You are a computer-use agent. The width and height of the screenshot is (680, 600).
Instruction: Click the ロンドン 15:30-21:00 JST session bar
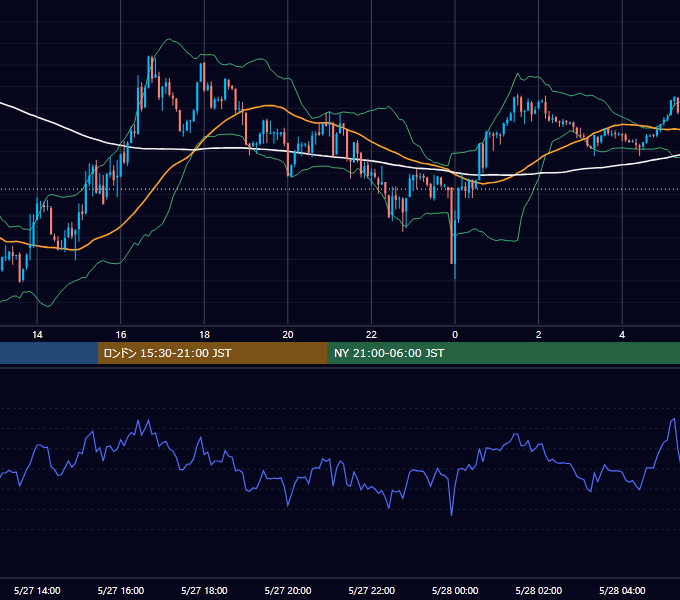[212, 353]
